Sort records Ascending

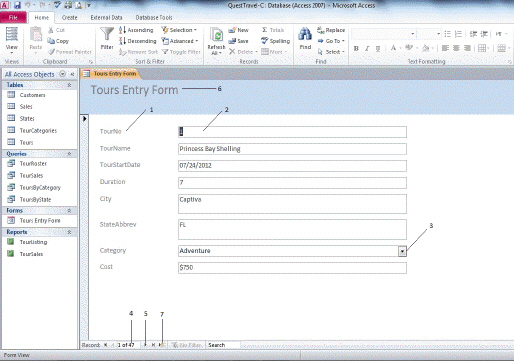pos(136,30)
